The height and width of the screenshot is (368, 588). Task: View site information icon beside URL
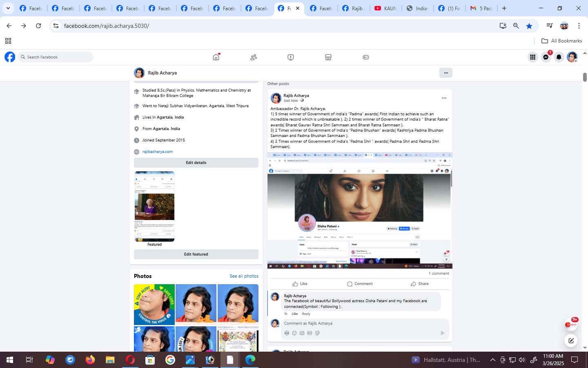(x=56, y=26)
